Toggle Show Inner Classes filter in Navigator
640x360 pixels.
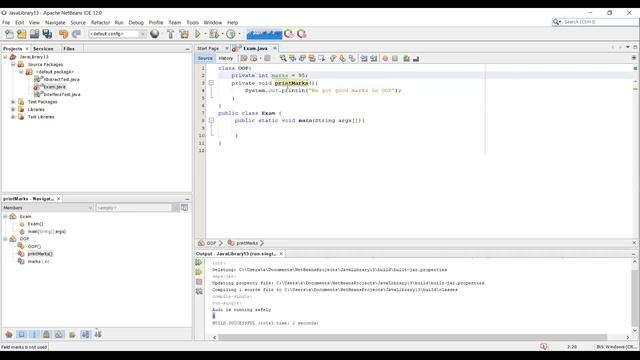pos(59,334)
